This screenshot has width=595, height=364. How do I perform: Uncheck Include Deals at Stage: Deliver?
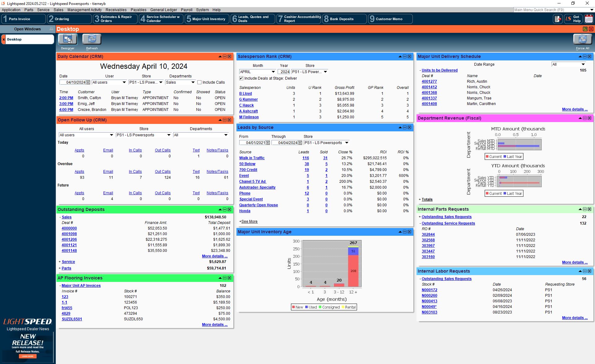coord(241,78)
